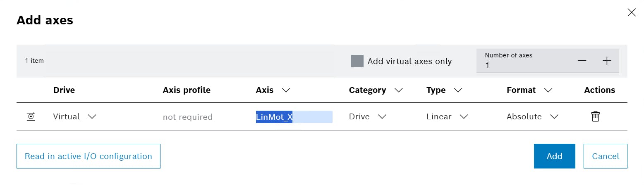
Task: Click the axis row target icon
Action: [31, 117]
